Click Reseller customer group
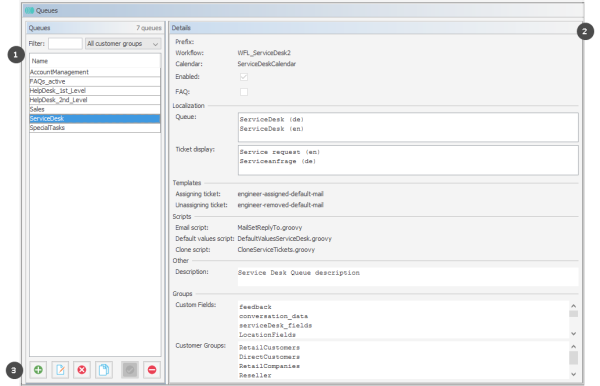 point(255,376)
